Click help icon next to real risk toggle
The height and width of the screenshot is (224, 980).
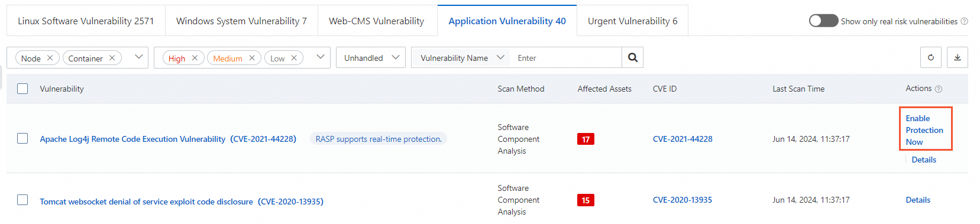click(964, 21)
